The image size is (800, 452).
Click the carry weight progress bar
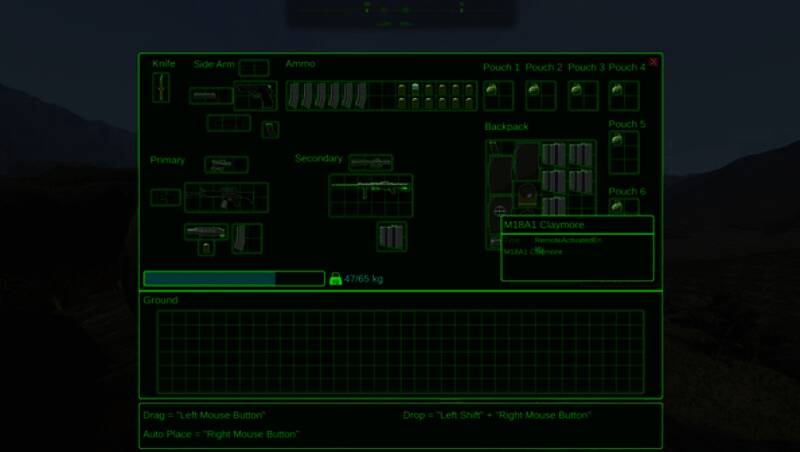coord(233,279)
